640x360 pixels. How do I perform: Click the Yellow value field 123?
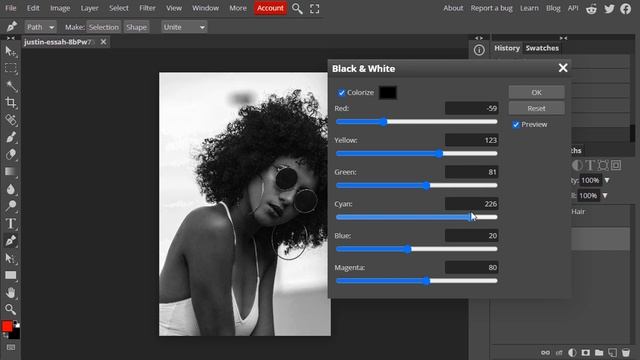point(471,140)
